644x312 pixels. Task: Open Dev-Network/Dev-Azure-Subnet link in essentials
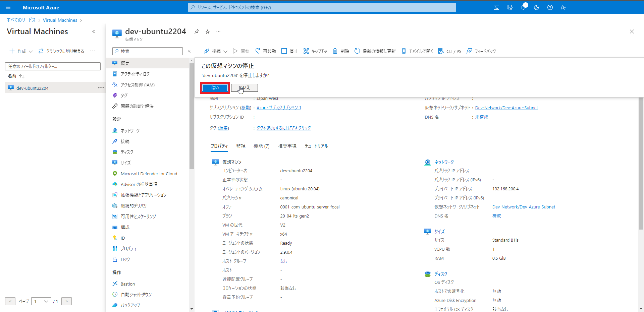point(506,108)
